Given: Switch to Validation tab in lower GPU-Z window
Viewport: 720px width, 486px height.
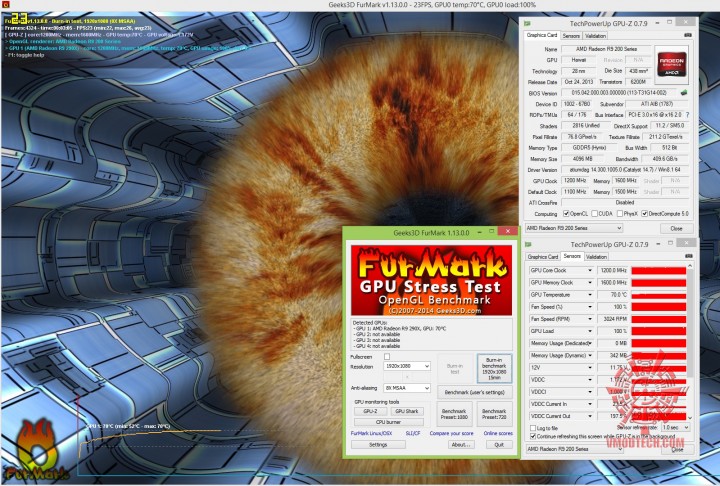Looking at the screenshot, I should 596,257.
